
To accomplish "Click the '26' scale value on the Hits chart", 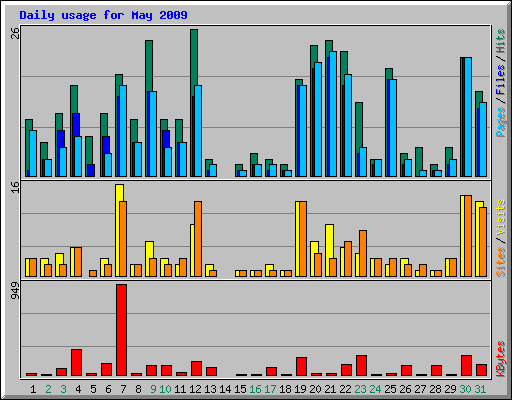I will pos(15,33).
